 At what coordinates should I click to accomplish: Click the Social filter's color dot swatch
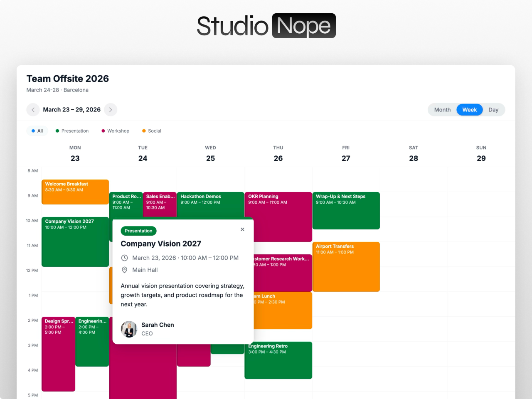143,131
